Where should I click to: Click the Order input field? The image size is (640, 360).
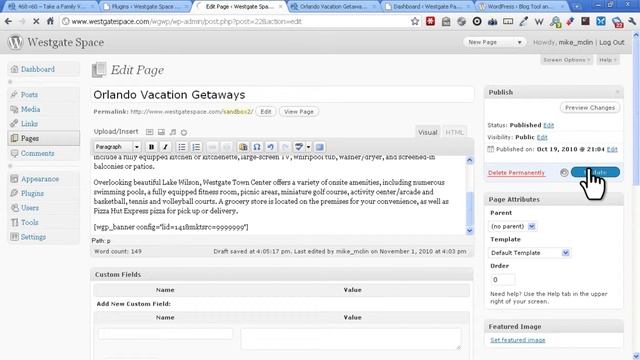[502, 280]
